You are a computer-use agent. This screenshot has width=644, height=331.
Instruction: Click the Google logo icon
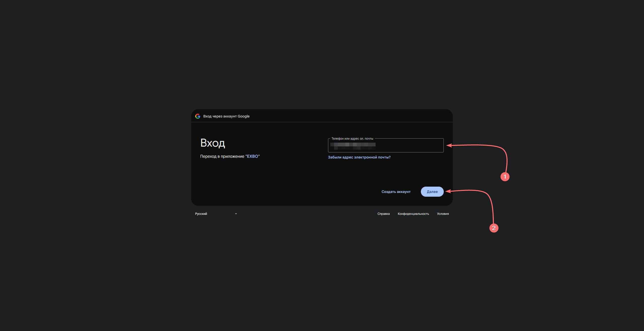198,116
